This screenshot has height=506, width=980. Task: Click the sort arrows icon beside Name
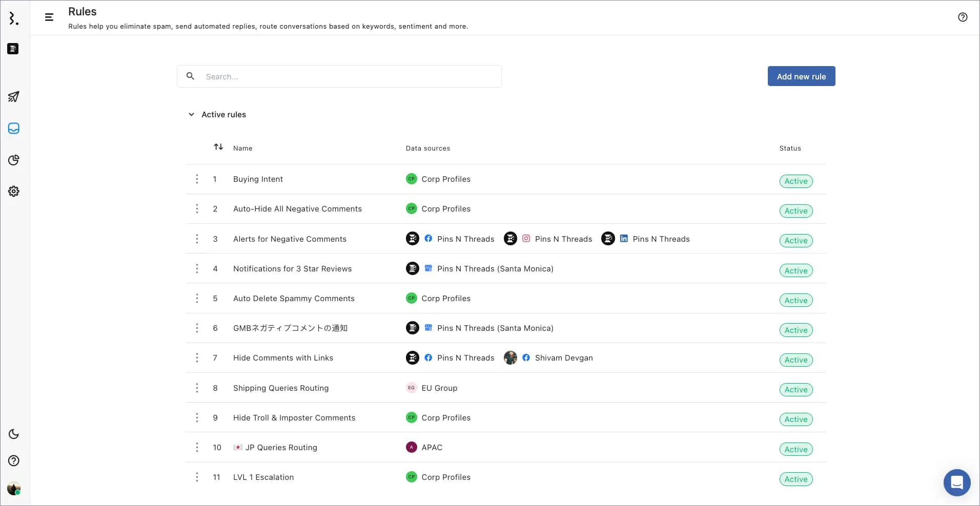tap(218, 147)
